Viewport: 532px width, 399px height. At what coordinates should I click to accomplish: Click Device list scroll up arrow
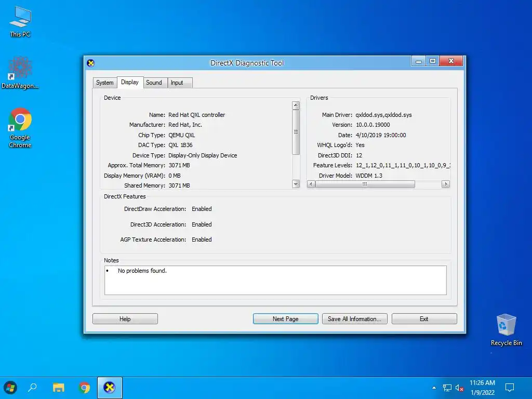296,105
